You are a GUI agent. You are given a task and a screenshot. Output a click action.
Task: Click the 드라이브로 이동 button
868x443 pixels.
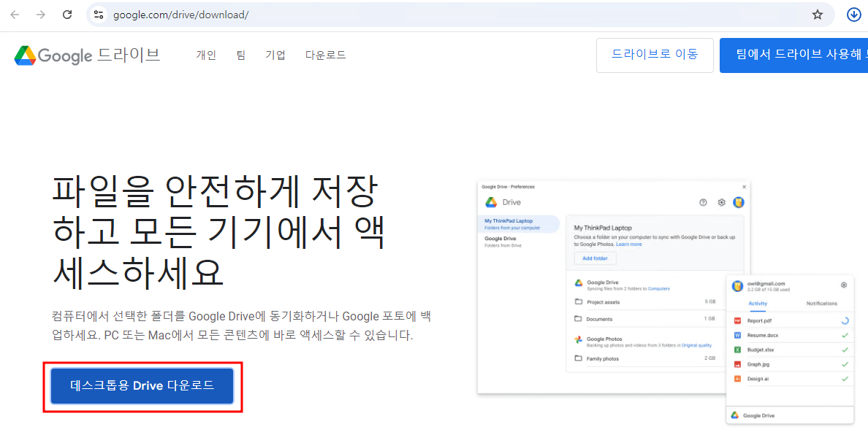655,55
